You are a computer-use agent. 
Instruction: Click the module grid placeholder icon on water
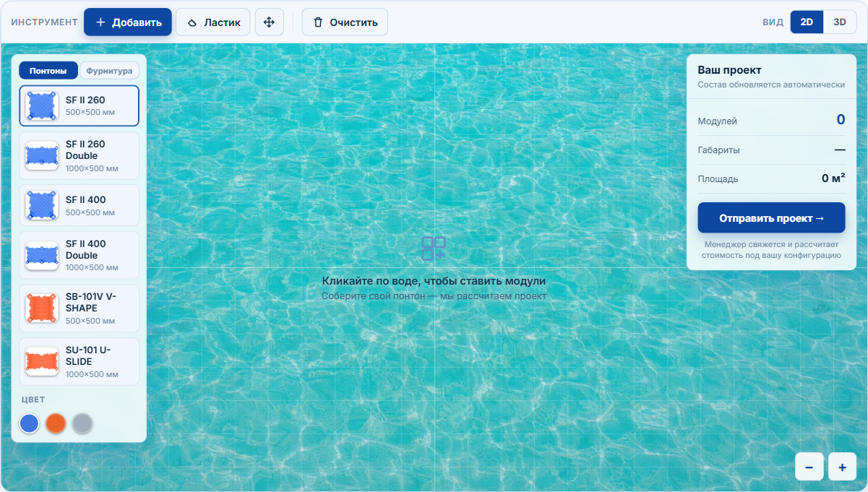(434, 249)
